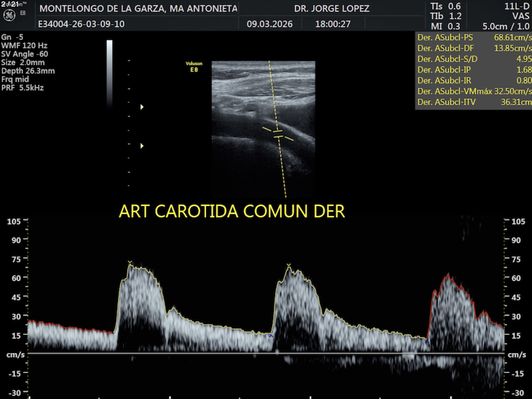This screenshot has width=532, height=399.
Task: Select the Der. ASubcl-IR measurement row
Action: click(x=474, y=80)
